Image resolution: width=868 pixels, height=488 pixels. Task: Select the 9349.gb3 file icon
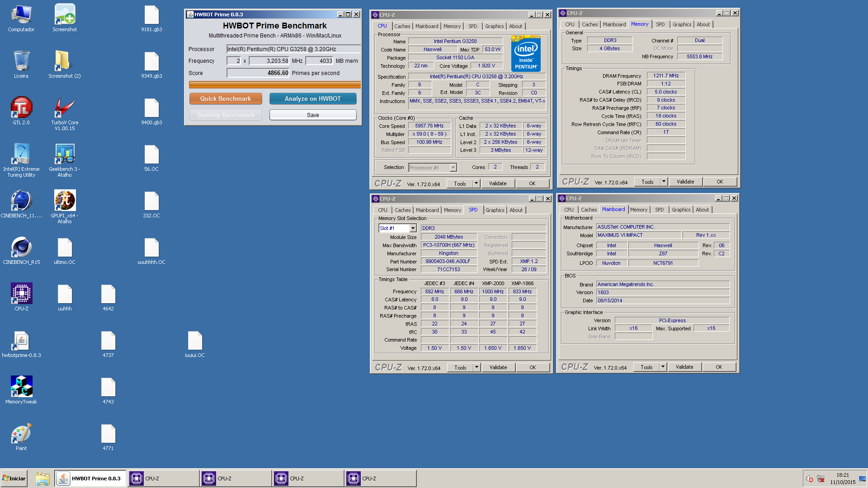[x=151, y=65]
